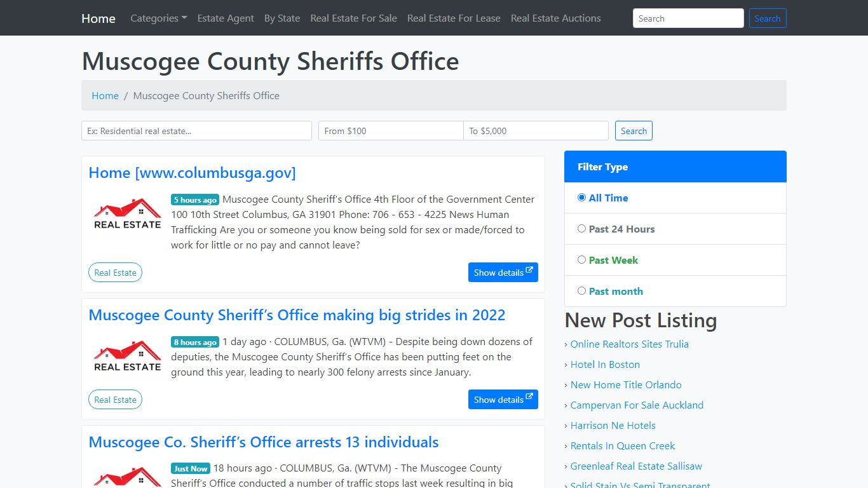The width and height of the screenshot is (868, 488).
Task: Open the Campervan For Sale Auckland link
Action: pos(637,405)
